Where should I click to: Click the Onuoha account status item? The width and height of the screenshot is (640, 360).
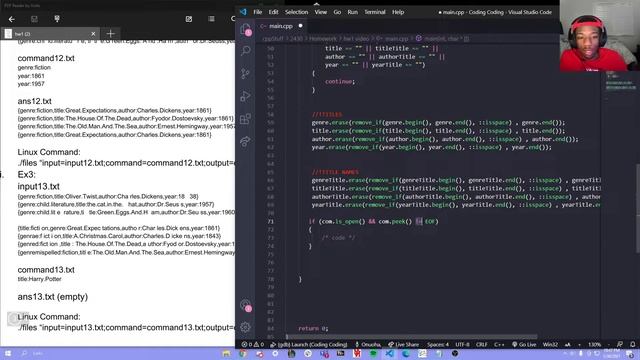coord(368,344)
